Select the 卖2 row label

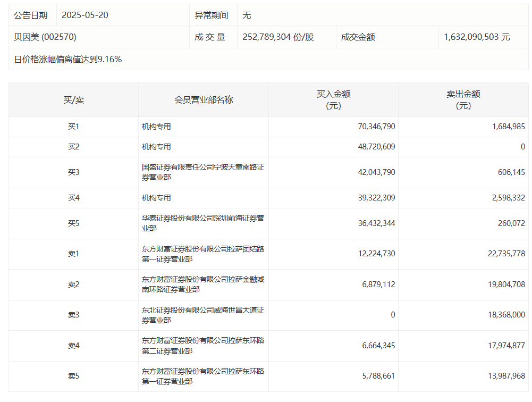point(74,284)
